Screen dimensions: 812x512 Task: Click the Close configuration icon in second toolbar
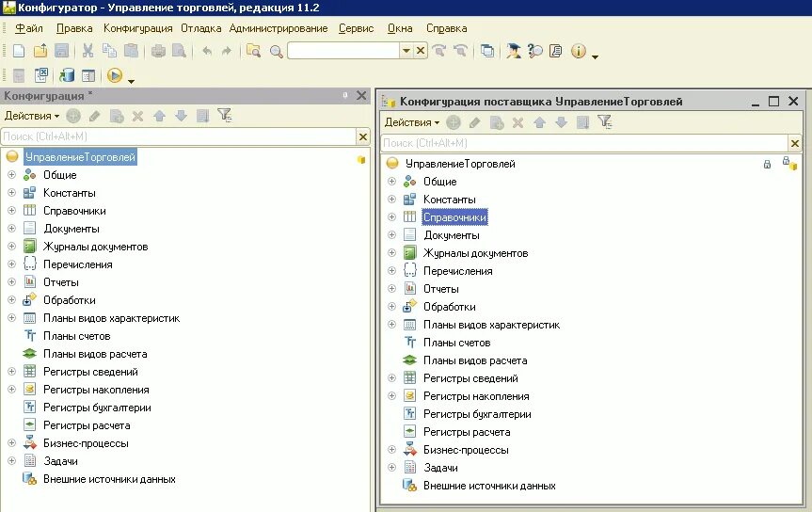pos(40,75)
